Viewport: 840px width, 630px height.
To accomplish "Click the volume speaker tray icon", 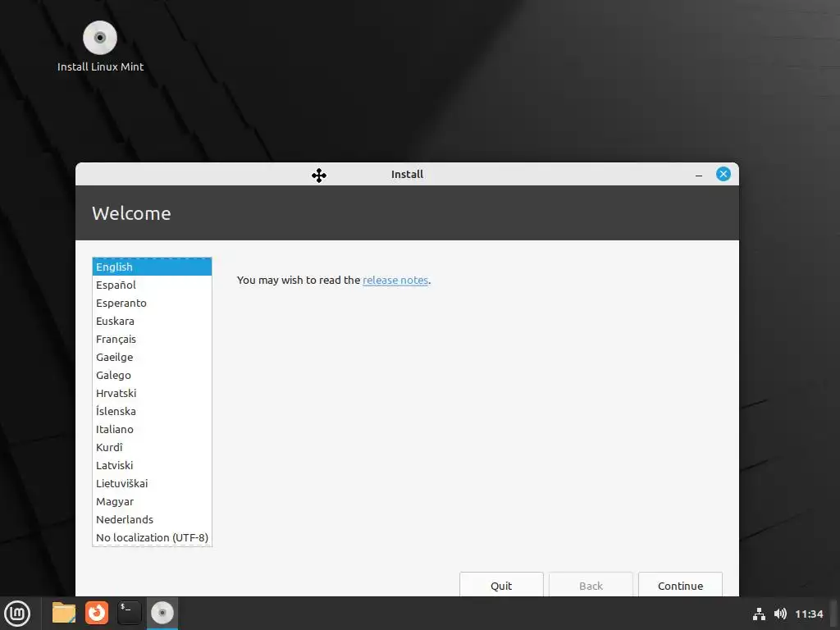I will (x=780, y=614).
